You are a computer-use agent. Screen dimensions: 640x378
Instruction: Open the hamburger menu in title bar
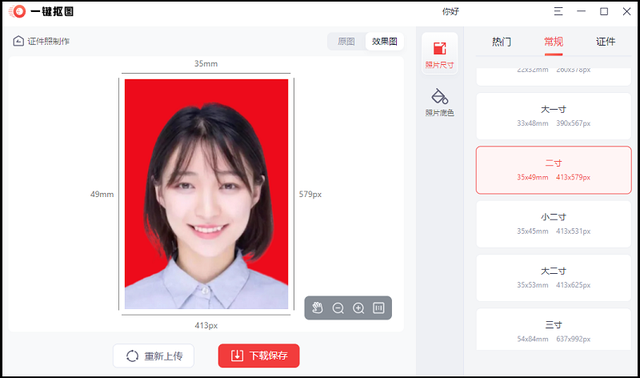coord(558,11)
